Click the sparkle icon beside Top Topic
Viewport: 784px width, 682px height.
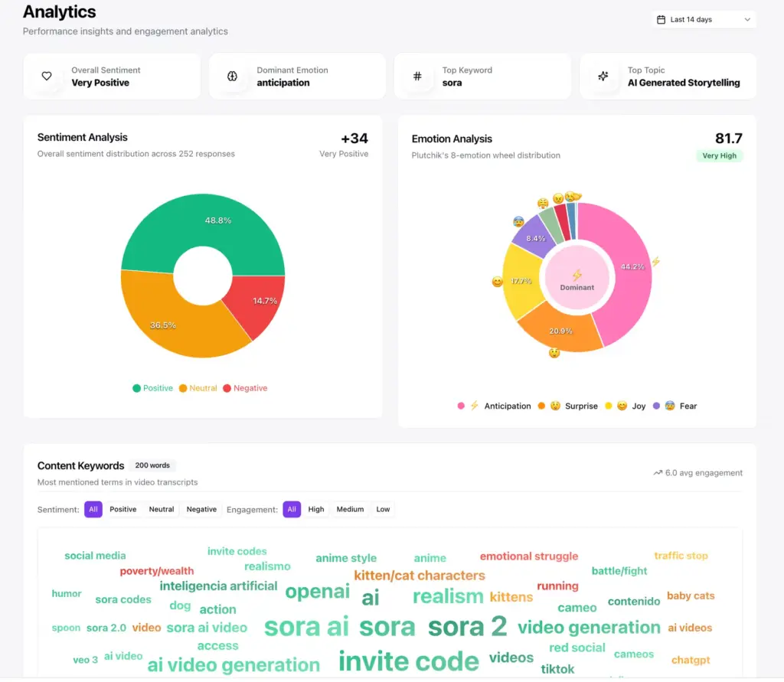[x=603, y=76]
